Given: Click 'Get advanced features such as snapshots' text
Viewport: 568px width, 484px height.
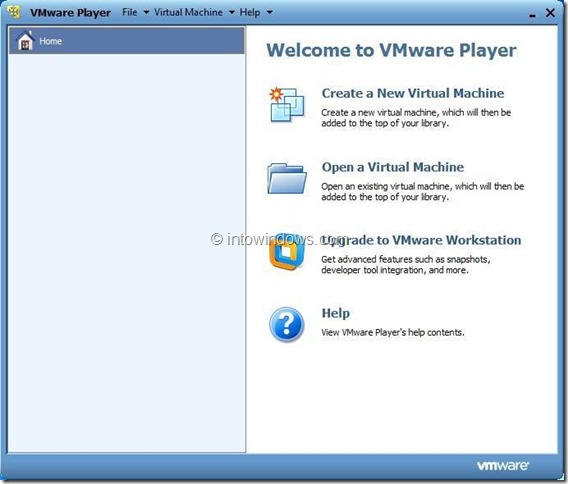Looking at the screenshot, I should pos(406,259).
